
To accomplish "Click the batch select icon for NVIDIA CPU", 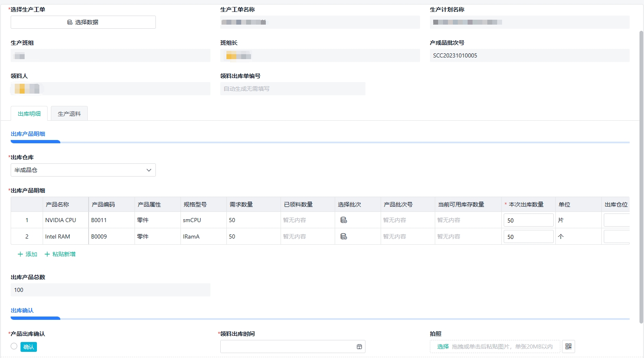I will [344, 220].
